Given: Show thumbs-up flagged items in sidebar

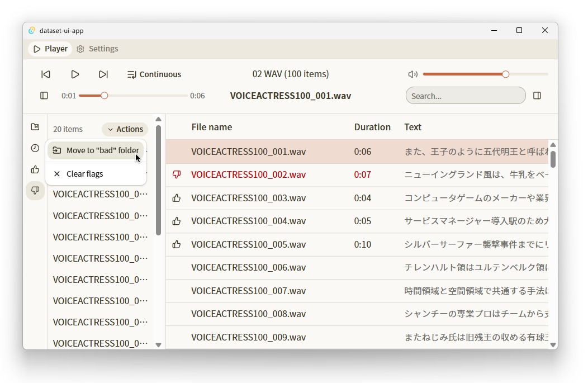Looking at the screenshot, I should (35, 169).
